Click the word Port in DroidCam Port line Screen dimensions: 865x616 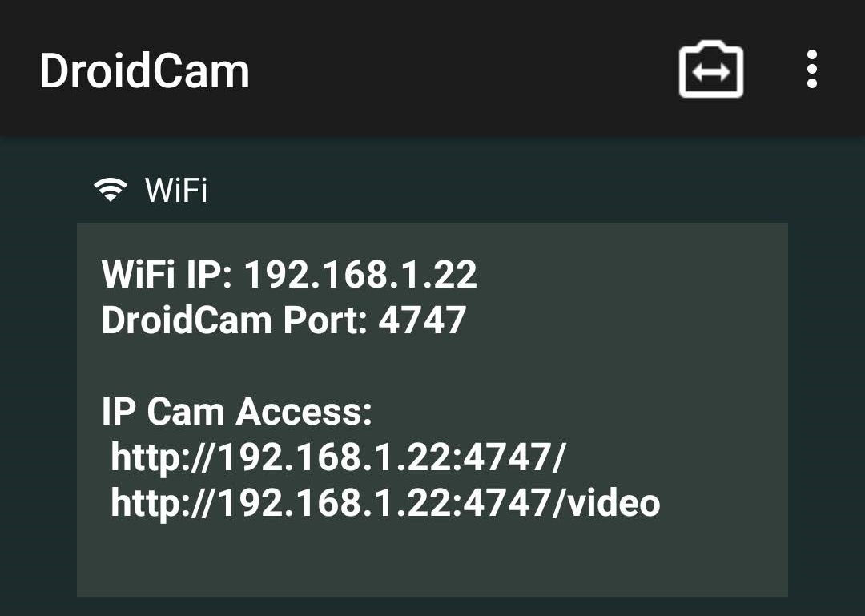(325, 320)
